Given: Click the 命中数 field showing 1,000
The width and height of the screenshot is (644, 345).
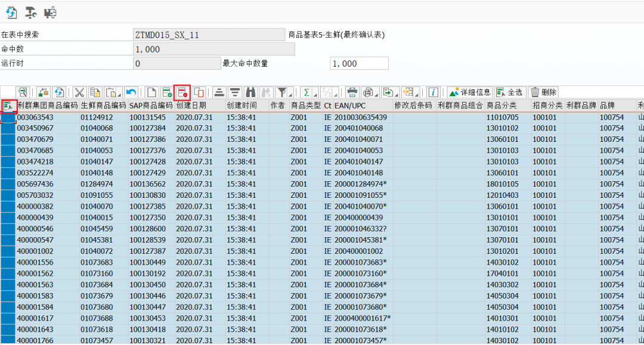Looking at the screenshot, I should coord(214,49).
